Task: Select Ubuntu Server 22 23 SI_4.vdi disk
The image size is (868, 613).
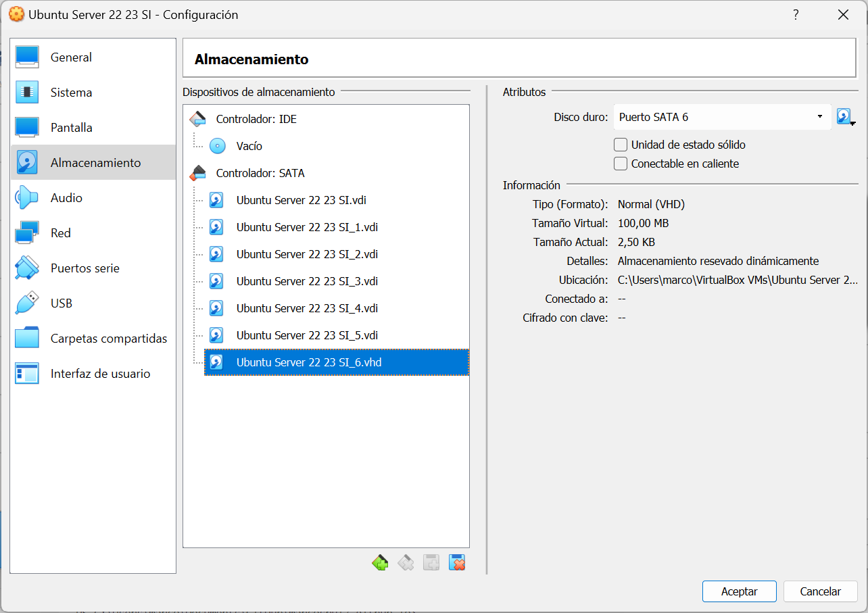Action: [x=307, y=308]
